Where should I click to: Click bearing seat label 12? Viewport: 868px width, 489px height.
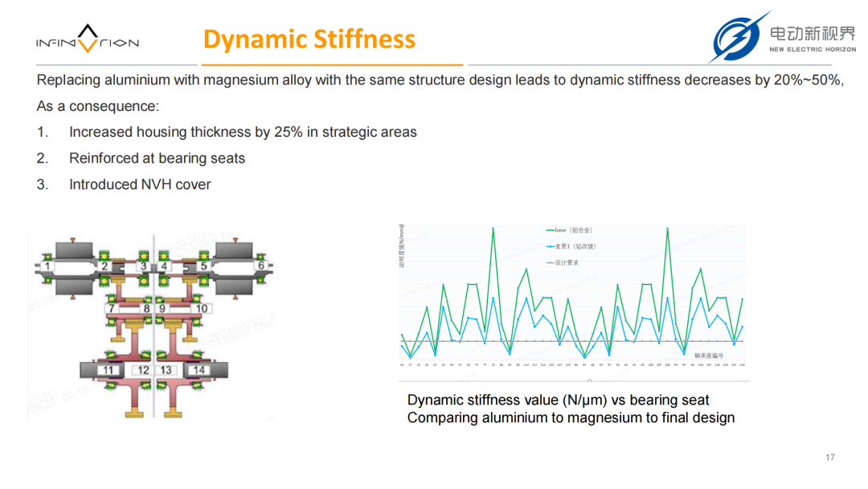tap(144, 370)
